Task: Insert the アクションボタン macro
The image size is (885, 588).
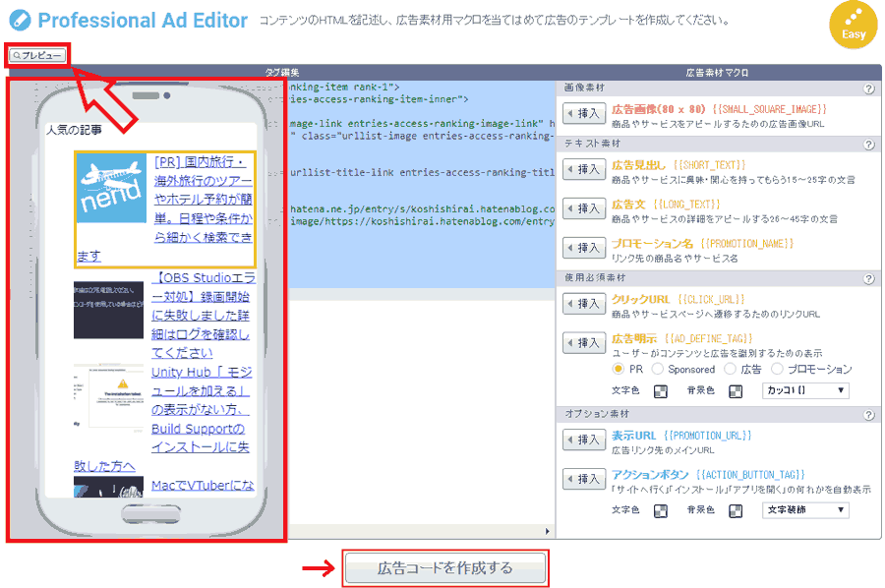Action: [584, 479]
